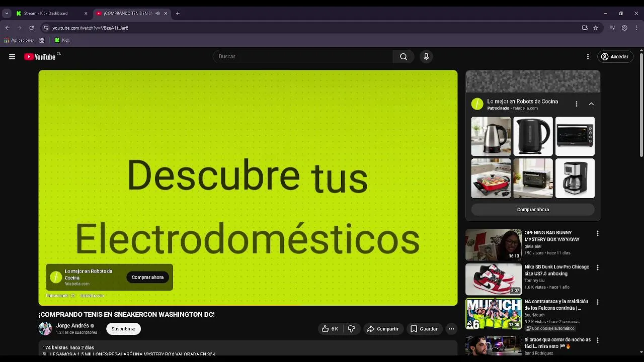Go to the YouTube home logo

40,57
